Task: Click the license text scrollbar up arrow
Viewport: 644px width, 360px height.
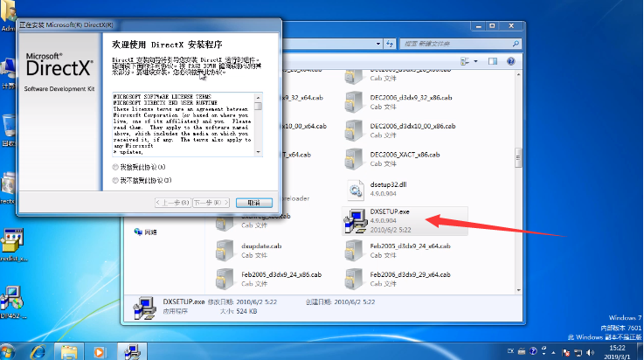Action: pos(258,97)
